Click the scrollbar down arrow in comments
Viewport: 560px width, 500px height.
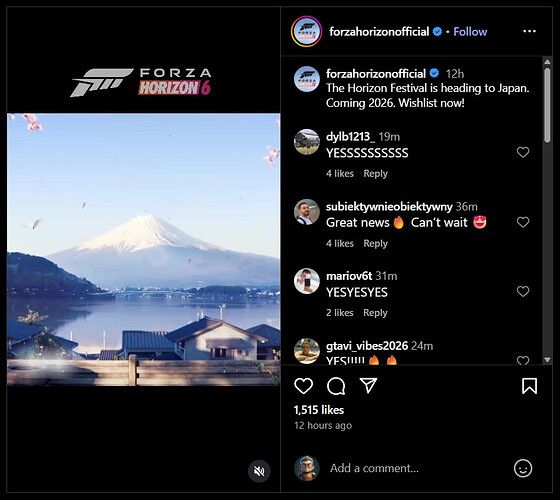click(547, 360)
